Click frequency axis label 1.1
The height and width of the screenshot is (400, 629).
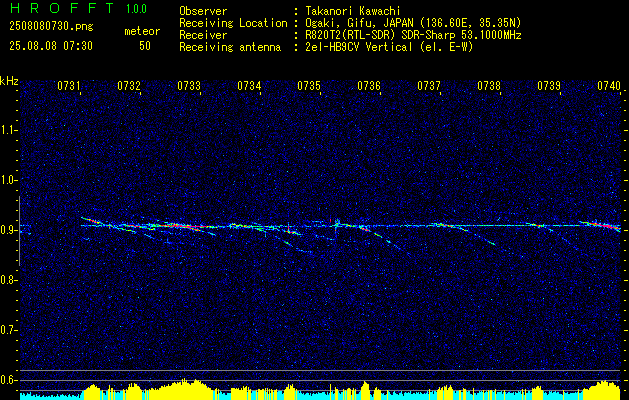[x=8, y=130]
